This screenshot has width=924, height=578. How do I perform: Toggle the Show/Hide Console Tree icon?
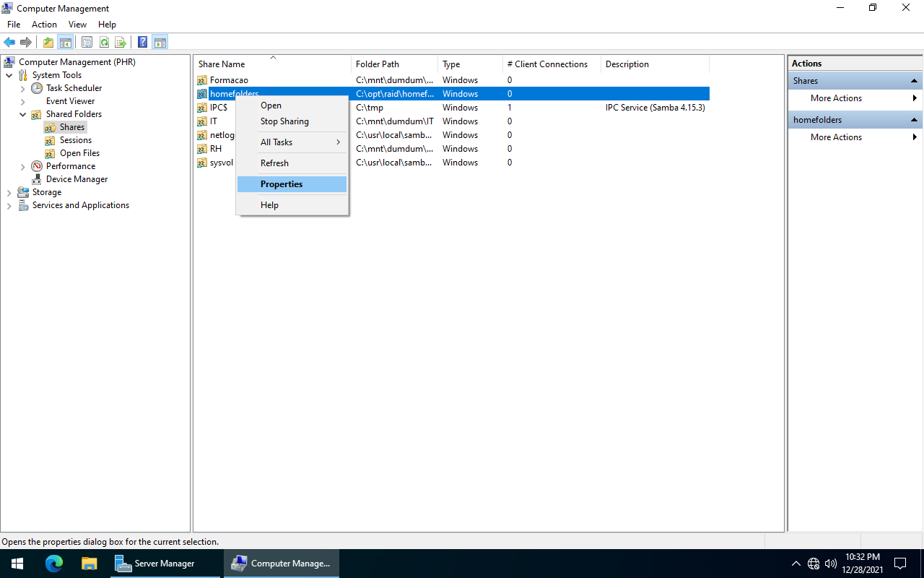[66, 42]
